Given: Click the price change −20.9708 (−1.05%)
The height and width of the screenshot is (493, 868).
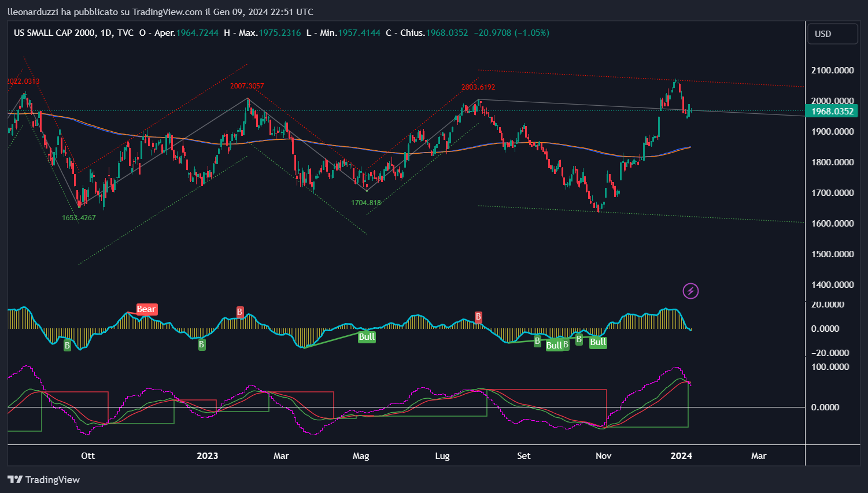Looking at the screenshot, I should 511,33.
